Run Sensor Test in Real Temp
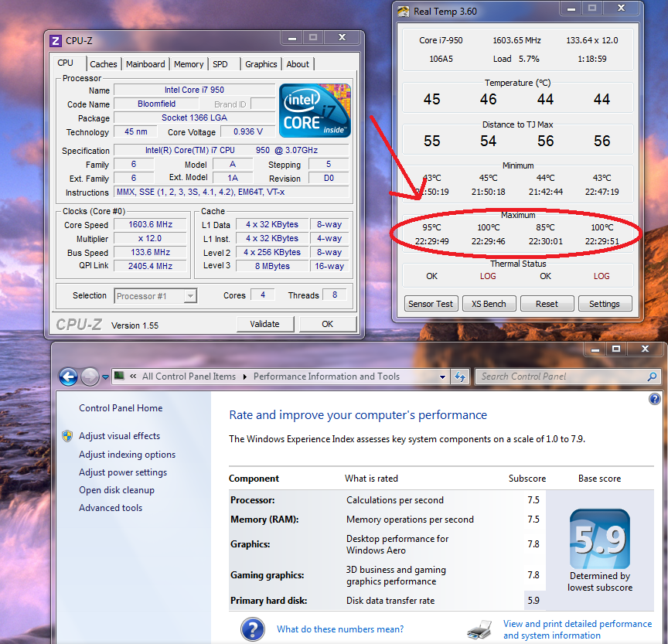This screenshot has height=644, width=668. tap(431, 304)
